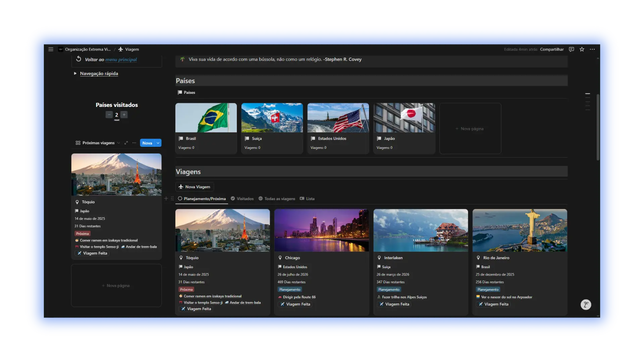Open the Estados Unidos country card
The height and width of the screenshot is (362, 644).
pyautogui.click(x=338, y=128)
